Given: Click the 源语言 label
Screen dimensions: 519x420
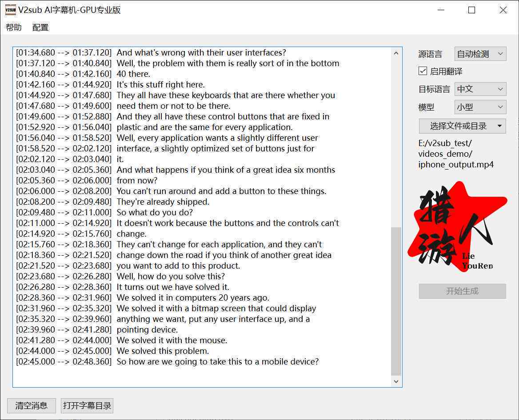Looking at the screenshot, I should [430, 54].
